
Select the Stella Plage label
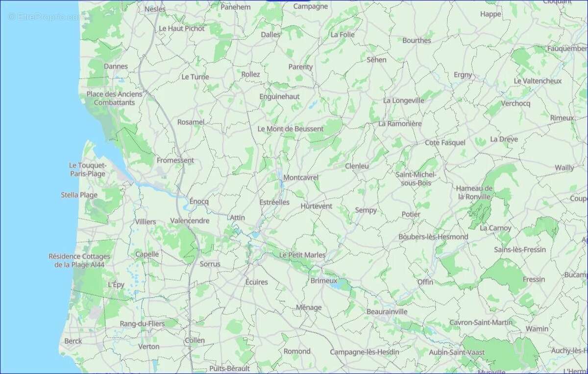click(79, 194)
